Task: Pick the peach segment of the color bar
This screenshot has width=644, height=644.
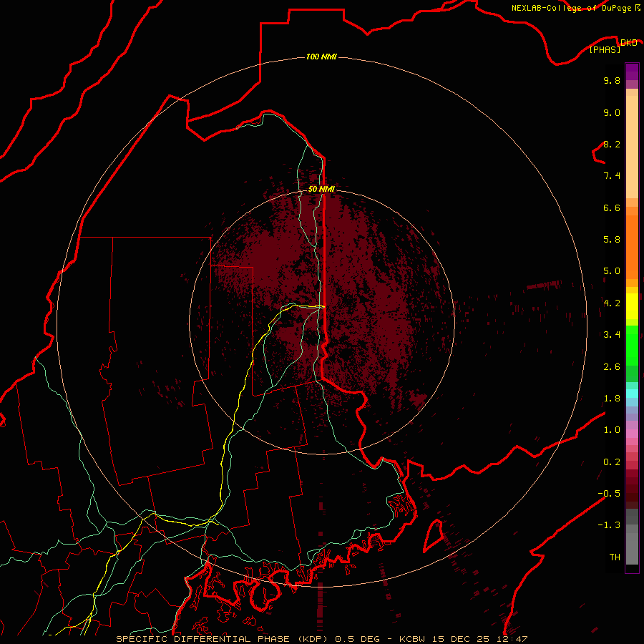Action: tap(632, 147)
